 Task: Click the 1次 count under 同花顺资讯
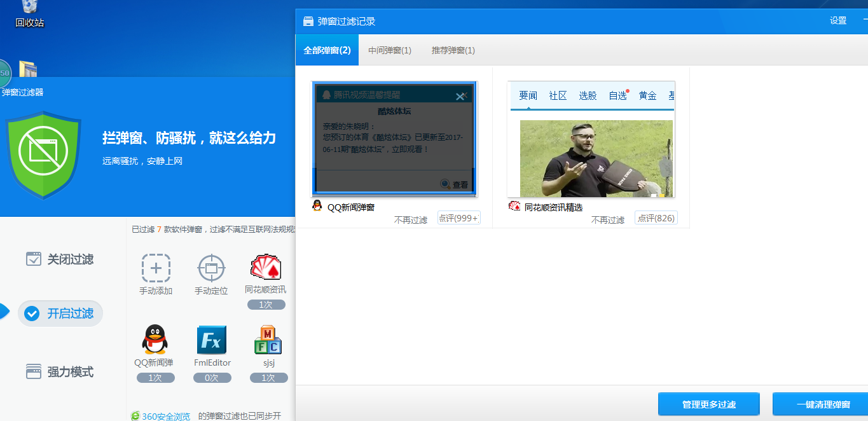pos(266,305)
